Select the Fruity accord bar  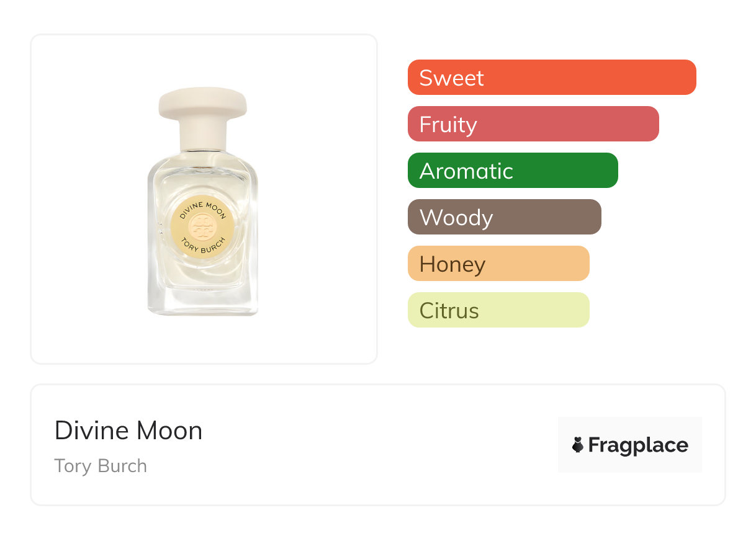533,124
